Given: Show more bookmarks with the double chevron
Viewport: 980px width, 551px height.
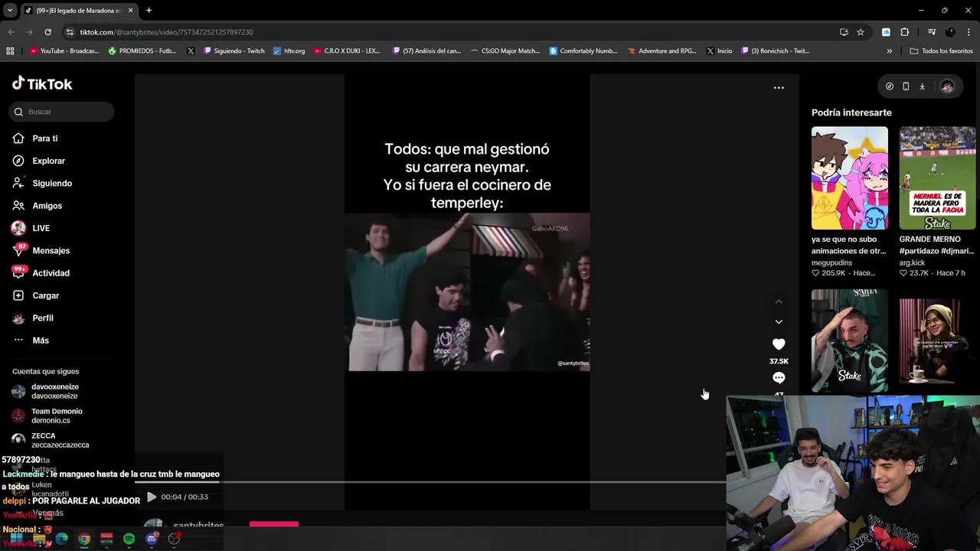Looking at the screenshot, I should 889,51.
